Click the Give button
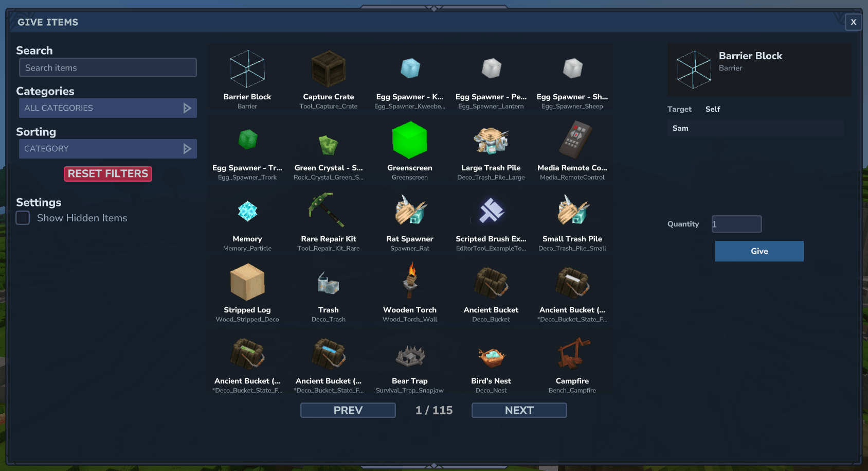This screenshot has height=471, width=868. [759, 251]
